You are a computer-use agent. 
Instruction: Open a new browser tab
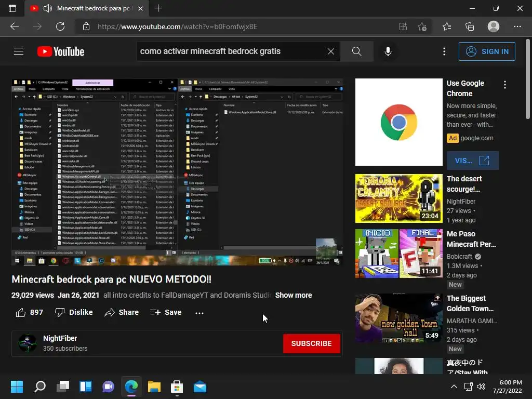[x=158, y=8]
